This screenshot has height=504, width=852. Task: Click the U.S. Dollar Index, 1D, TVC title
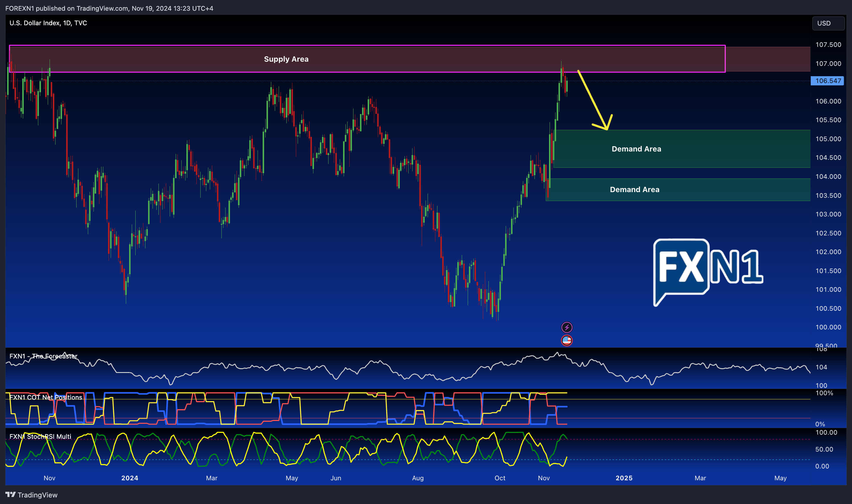click(x=48, y=23)
